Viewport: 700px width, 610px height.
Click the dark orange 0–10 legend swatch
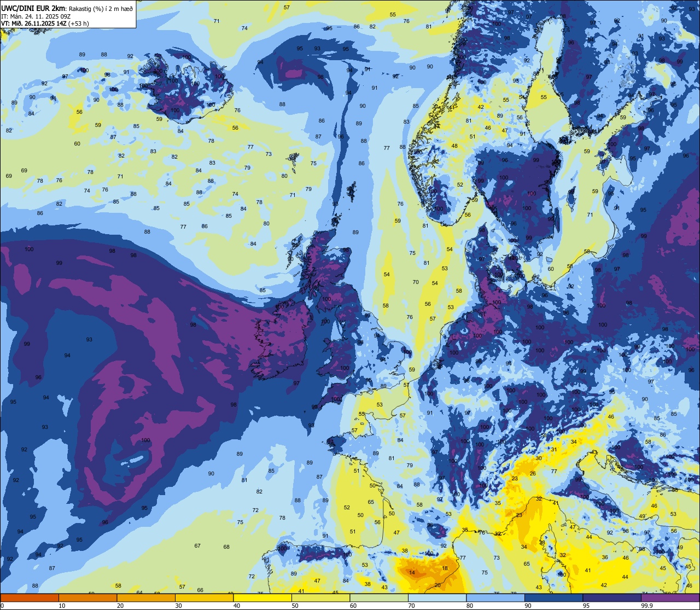point(30,597)
